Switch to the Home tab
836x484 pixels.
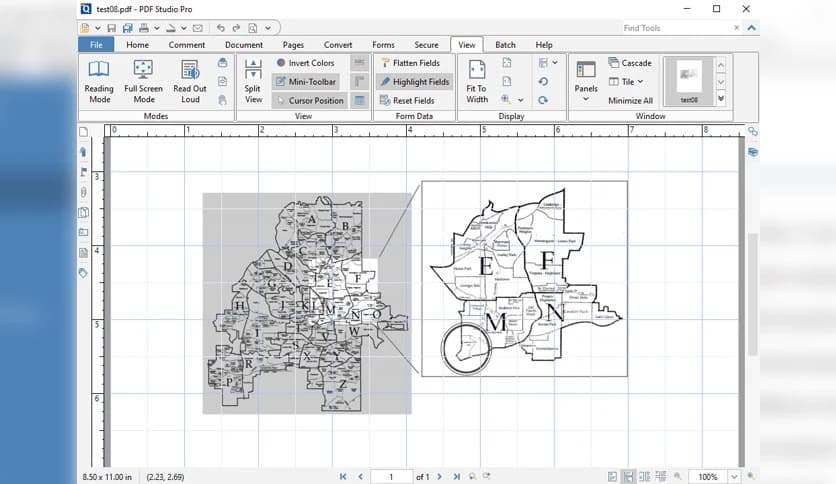point(138,45)
